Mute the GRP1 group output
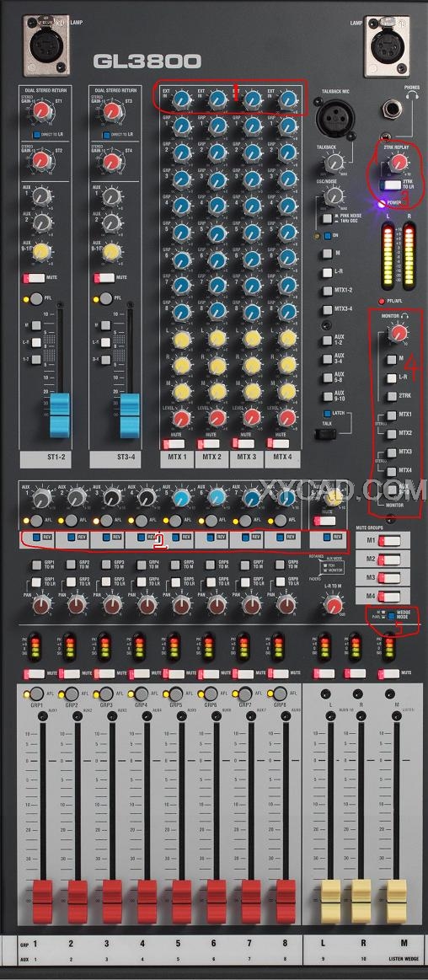This screenshot has height=980, width=428. pyautogui.click(x=35, y=674)
